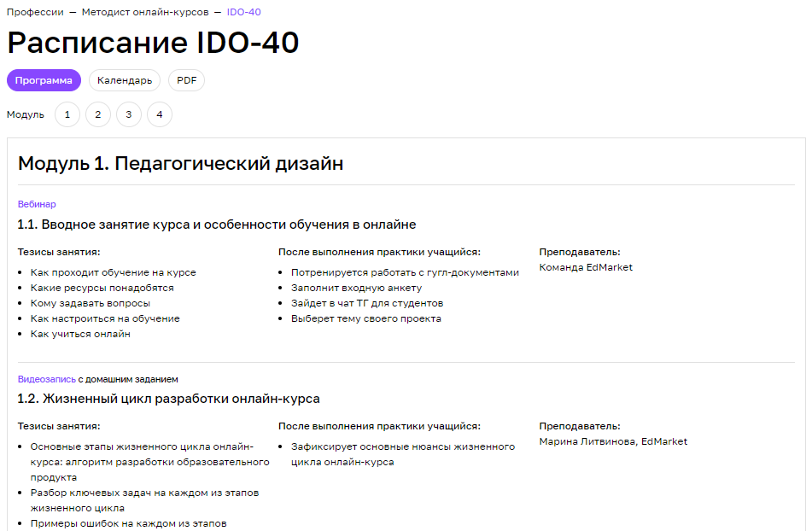Download schedule via the "PDF" button

186,79
